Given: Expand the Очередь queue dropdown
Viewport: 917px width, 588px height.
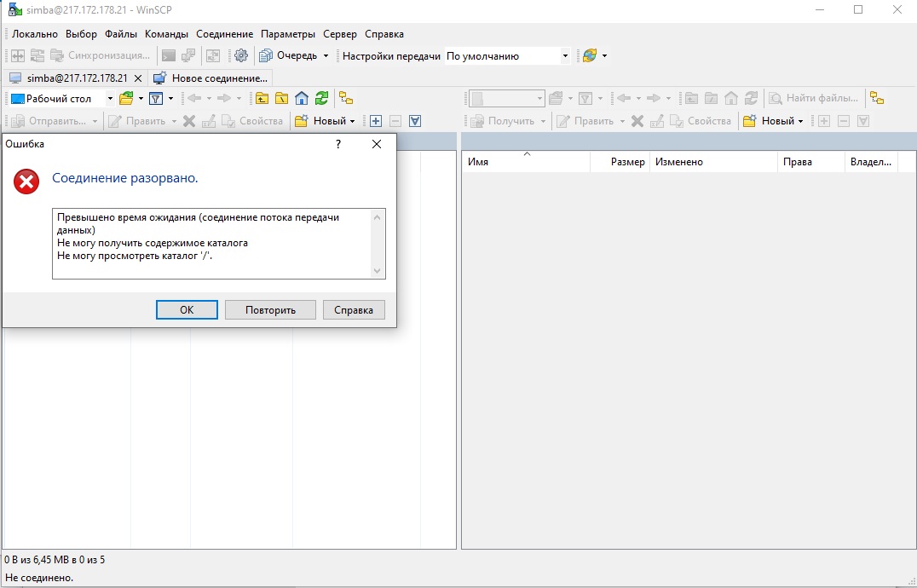Looking at the screenshot, I should (x=326, y=56).
